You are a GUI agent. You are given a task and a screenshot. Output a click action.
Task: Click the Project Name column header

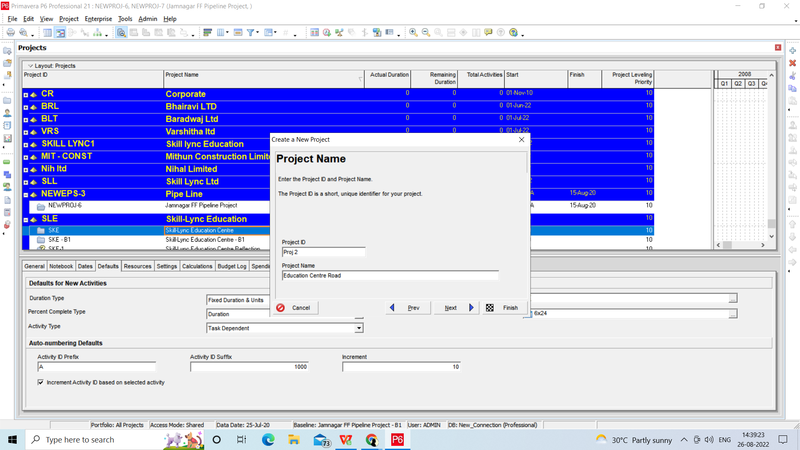click(264, 79)
